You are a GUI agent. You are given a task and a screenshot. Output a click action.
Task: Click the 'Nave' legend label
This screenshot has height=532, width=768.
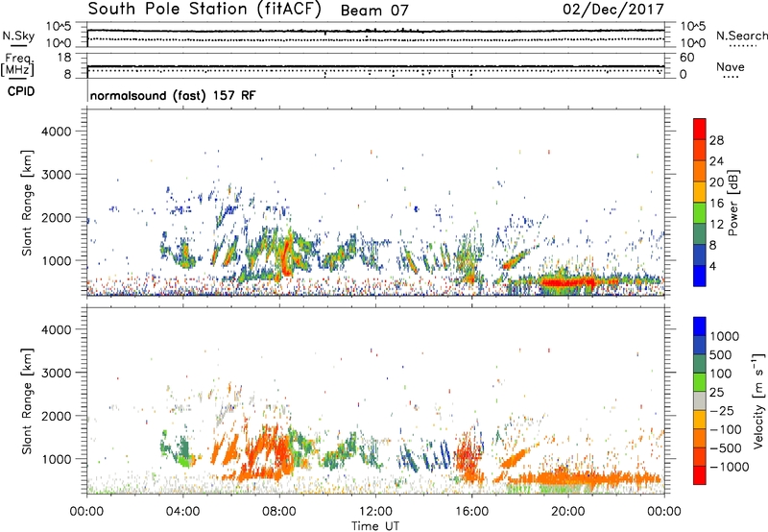click(730, 66)
